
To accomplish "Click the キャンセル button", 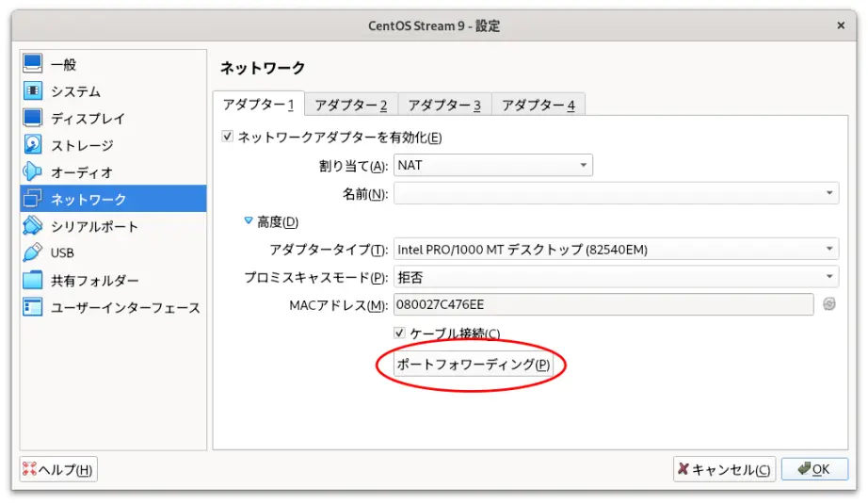I will pos(724,470).
